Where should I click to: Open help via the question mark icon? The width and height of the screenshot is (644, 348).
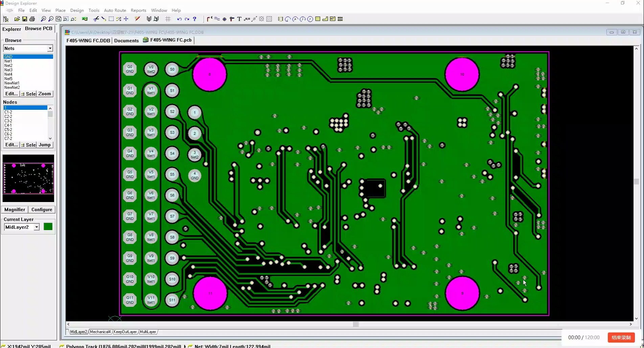pos(194,19)
